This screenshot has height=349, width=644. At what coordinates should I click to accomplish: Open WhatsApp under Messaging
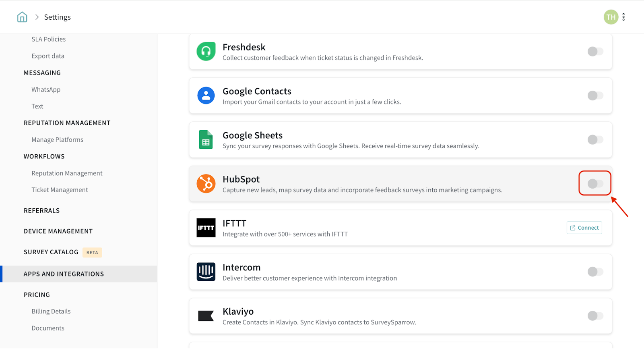(x=46, y=89)
